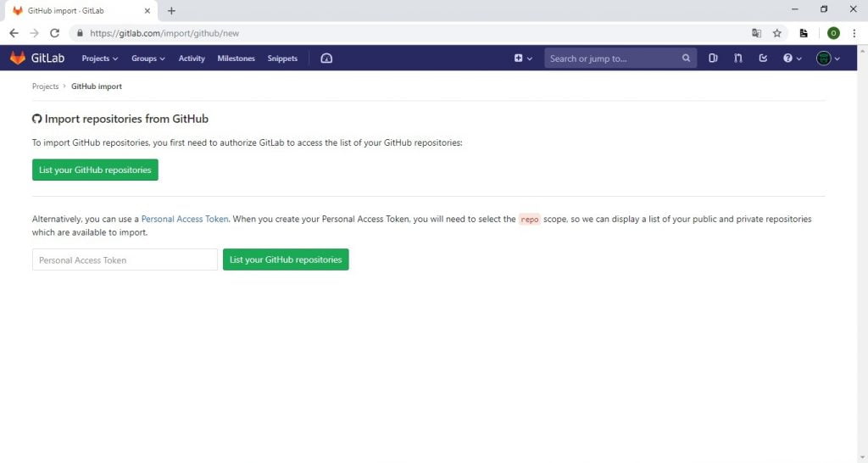Open a new browser tab
The image size is (868, 463).
pyautogui.click(x=171, y=10)
